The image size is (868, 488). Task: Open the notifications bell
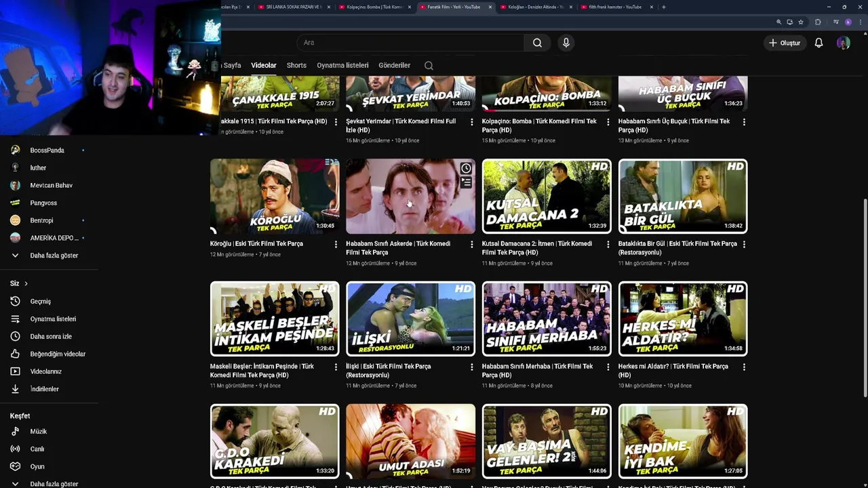click(x=818, y=43)
